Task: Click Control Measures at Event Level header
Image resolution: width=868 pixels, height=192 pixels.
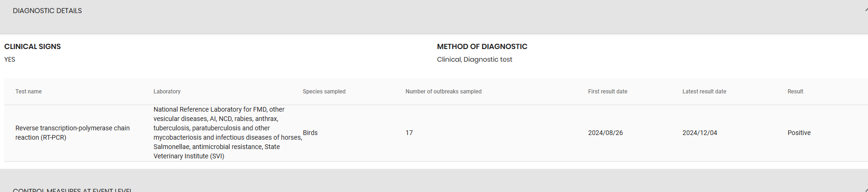Action: coord(72,190)
